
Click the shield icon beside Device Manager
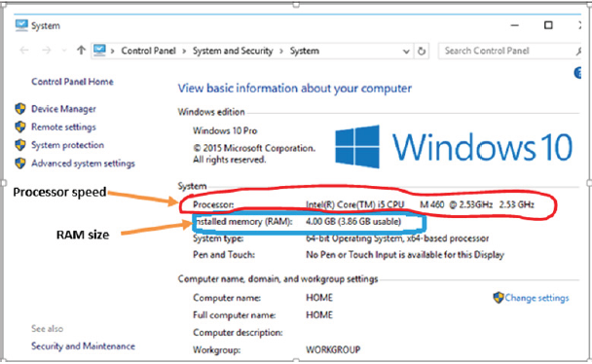tap(20, 109)
